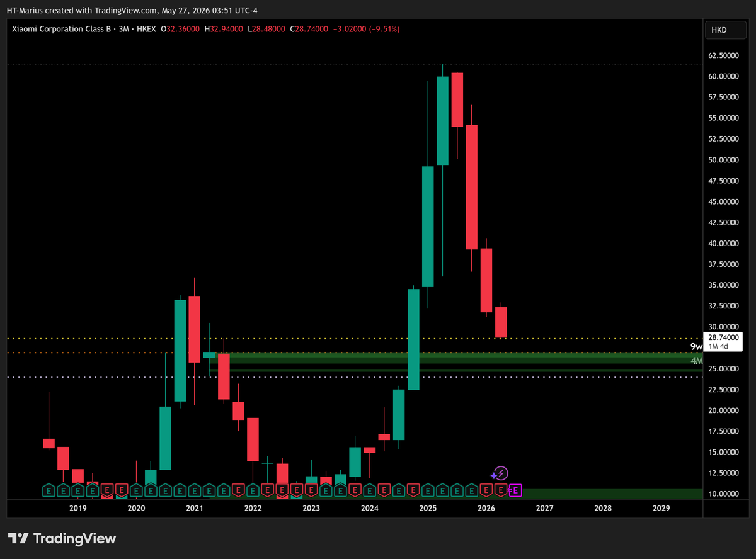Click the 25.00000 price axis label
Image resolution: width=756 pixels, height=559 pixels.
tap(723, 369)
